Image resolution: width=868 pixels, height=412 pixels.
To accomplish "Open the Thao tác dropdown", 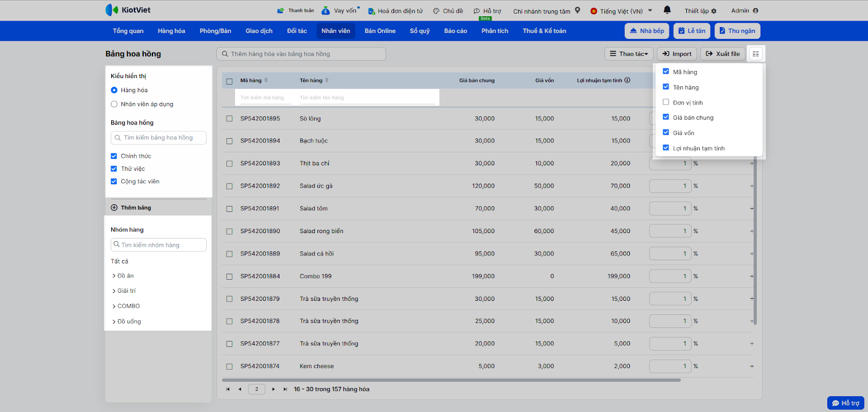I will (628, 54).
